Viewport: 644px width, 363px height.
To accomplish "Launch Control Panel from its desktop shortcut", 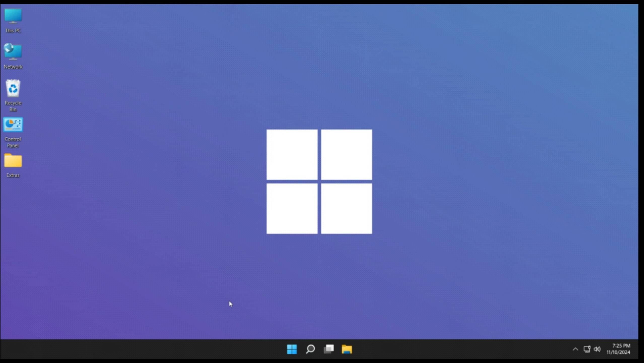I will point(13,125).
